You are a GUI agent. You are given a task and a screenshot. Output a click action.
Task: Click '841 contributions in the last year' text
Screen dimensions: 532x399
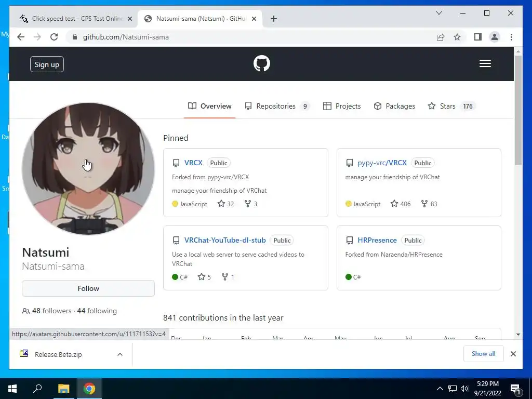tap(223, 318)
